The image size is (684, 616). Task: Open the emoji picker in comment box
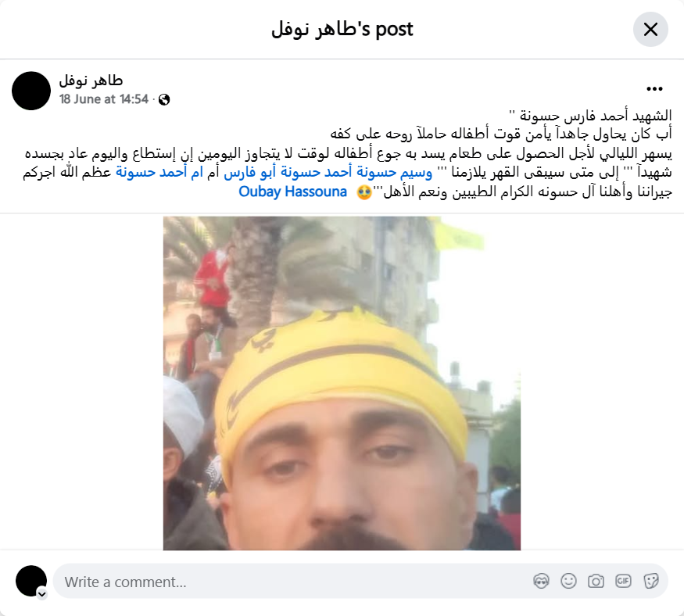click(x=568, y=581)
